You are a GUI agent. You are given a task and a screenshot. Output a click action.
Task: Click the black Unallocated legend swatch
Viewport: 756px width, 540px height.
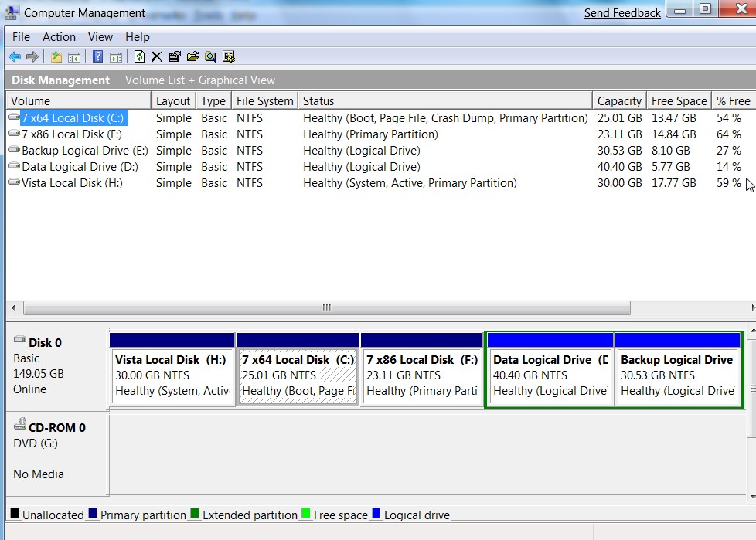15,512
